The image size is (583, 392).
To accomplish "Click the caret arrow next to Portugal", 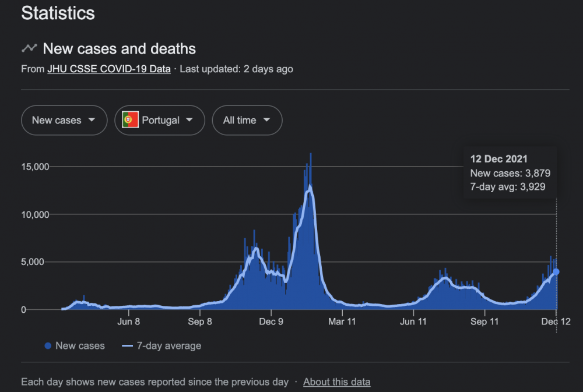I will (x=189, y=121).
